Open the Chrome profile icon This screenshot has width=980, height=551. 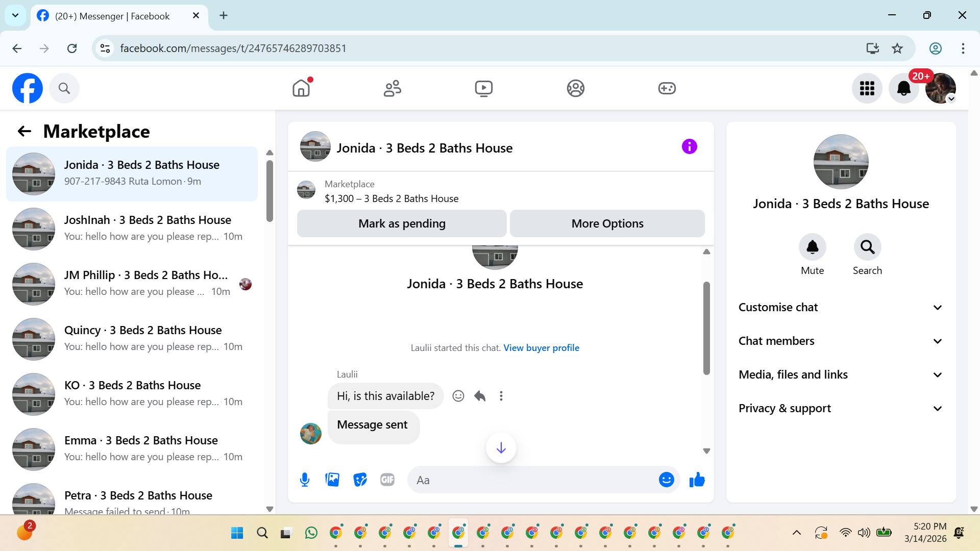point(935,48)
